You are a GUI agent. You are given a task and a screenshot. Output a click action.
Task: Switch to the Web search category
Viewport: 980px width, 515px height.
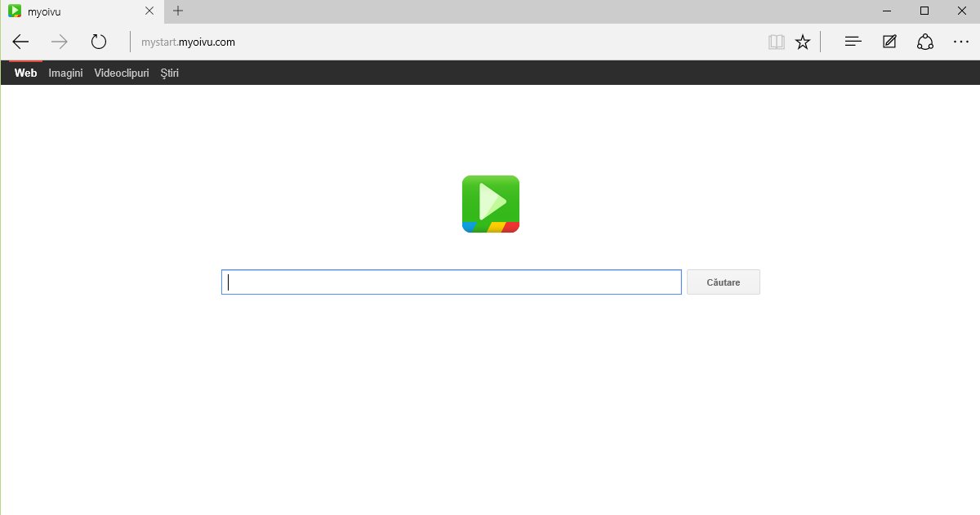click(25, 73)
